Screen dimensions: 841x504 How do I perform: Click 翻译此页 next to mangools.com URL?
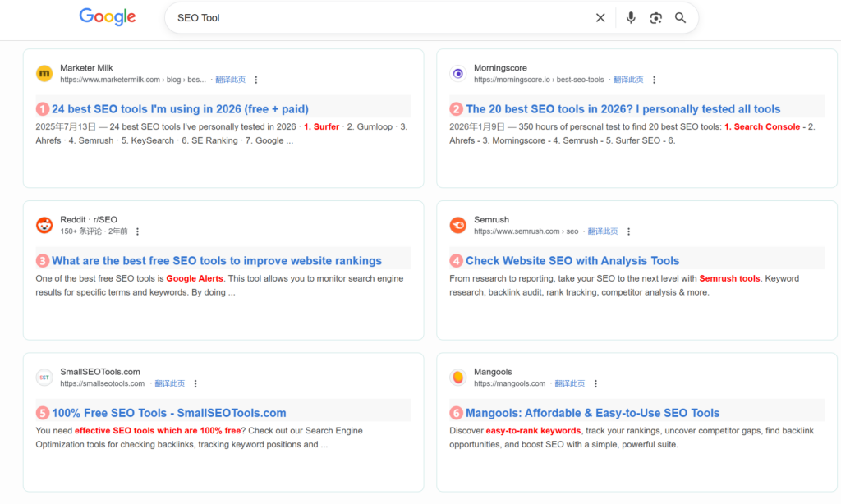(x=570, y=383)
